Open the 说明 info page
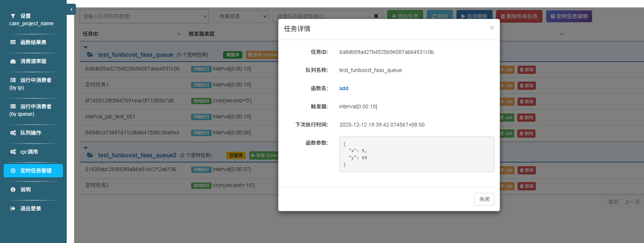This screenshot has width=644, height=243. pyautogui.click(x=25, y=190)
